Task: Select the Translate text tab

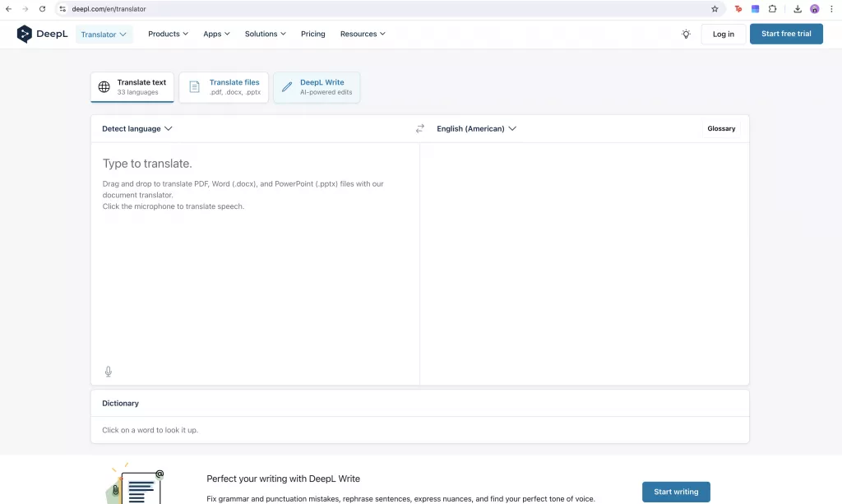Action: tap(132, 87)
